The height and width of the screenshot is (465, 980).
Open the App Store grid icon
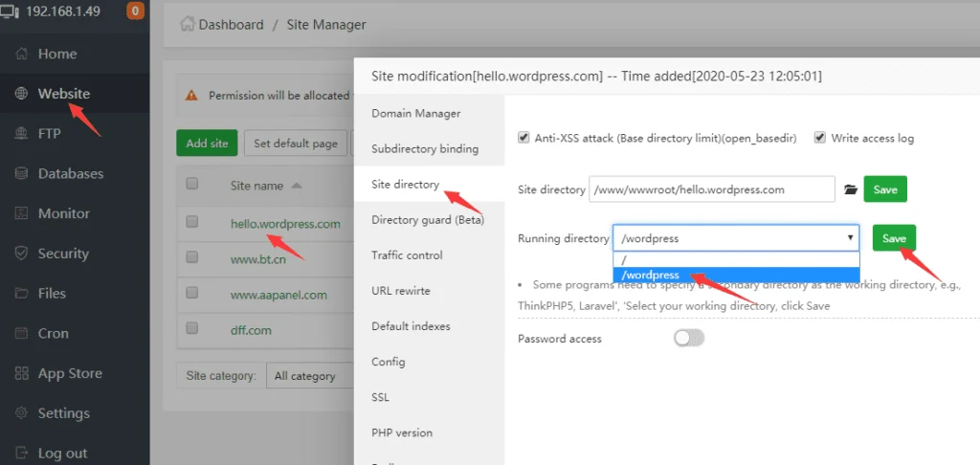click(x=22, y=374)
